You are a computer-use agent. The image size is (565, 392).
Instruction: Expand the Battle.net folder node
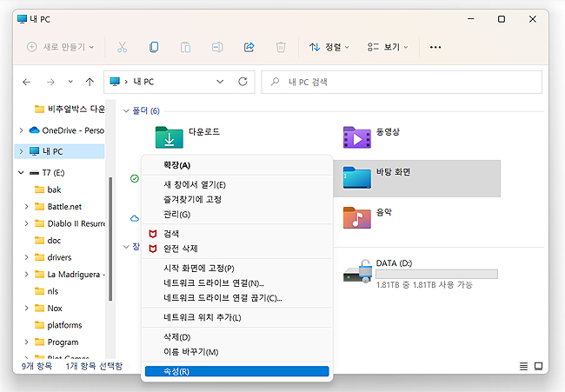[26, 207]
